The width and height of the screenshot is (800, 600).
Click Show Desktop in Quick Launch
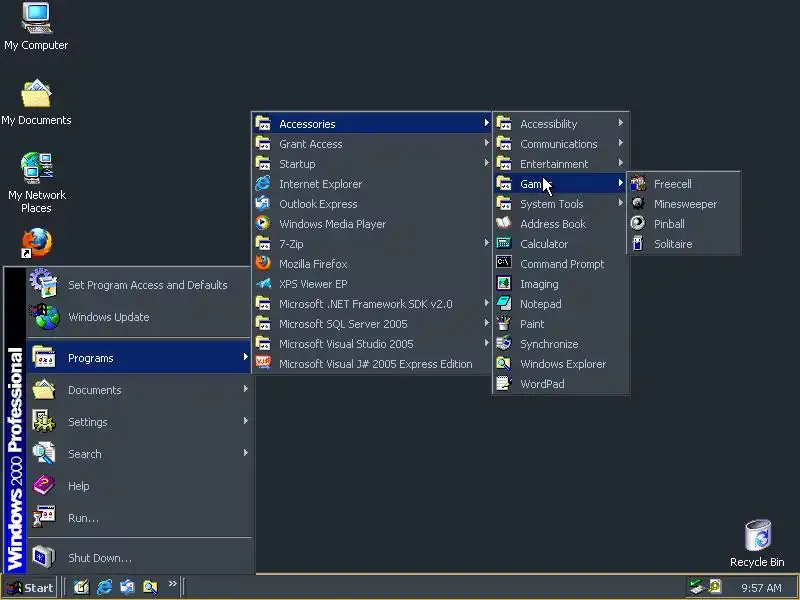81,587
